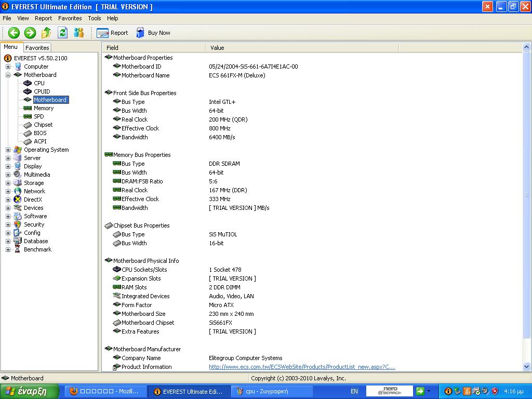Select the Memory module icon in tree
Screen dimensions: 532x399
[28, 108]
